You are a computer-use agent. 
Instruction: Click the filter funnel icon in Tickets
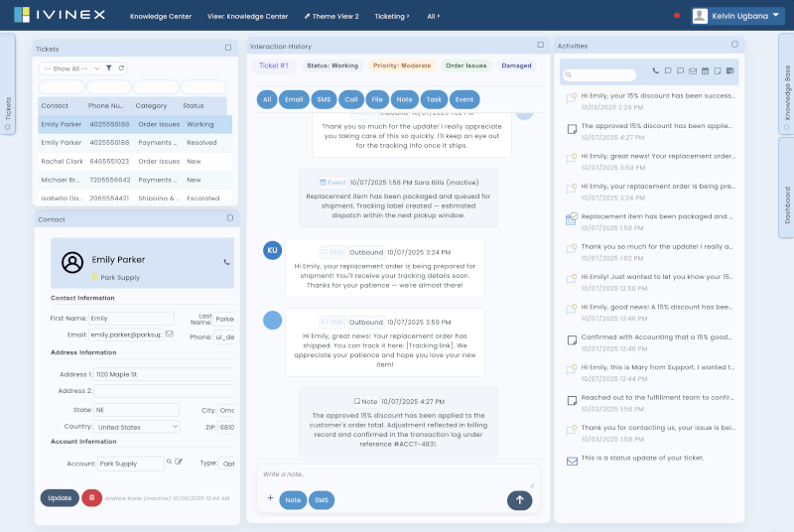pyautogui.click(x=109, y=68)
